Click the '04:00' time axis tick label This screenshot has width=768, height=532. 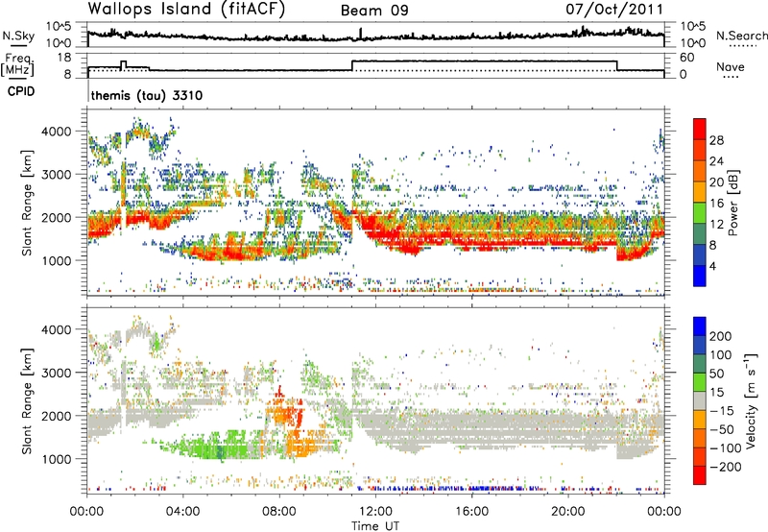(x=182, y=512)
